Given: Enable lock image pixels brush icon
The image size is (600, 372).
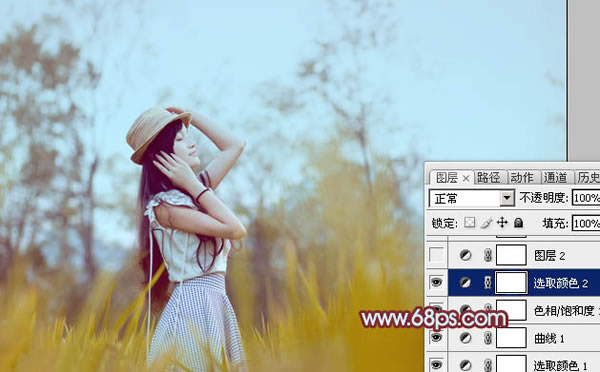Looking at the screenshot, I should click(486, 222).
